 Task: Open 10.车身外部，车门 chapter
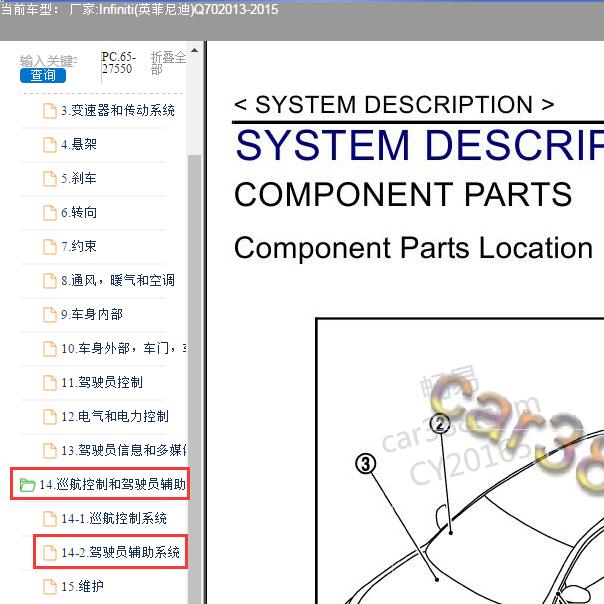point(124,348)
